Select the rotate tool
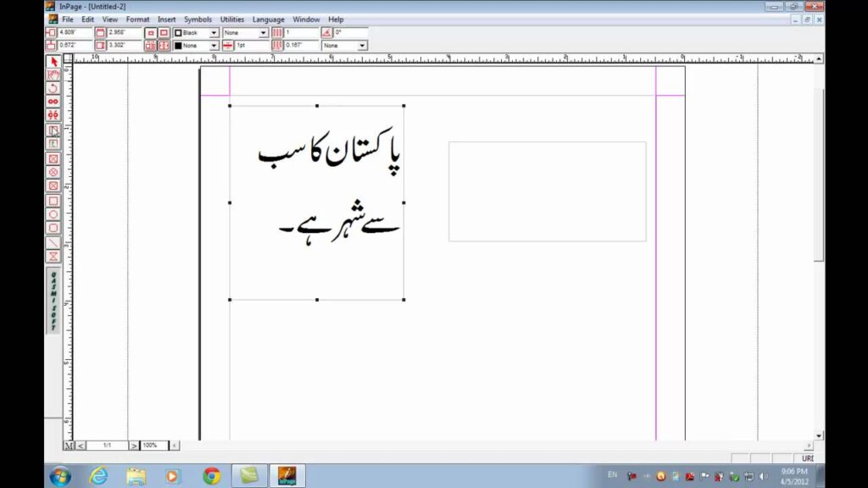 tap(53, 88)
